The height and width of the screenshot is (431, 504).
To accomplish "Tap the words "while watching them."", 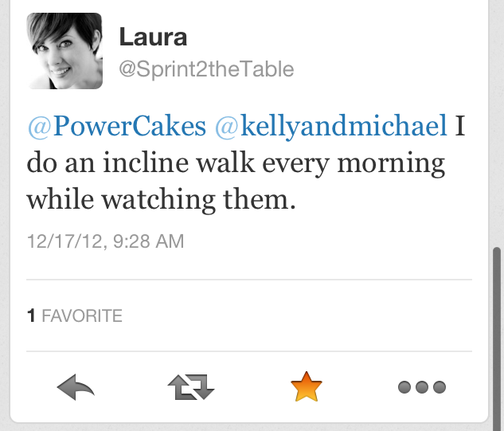I will tap(161, 201).
